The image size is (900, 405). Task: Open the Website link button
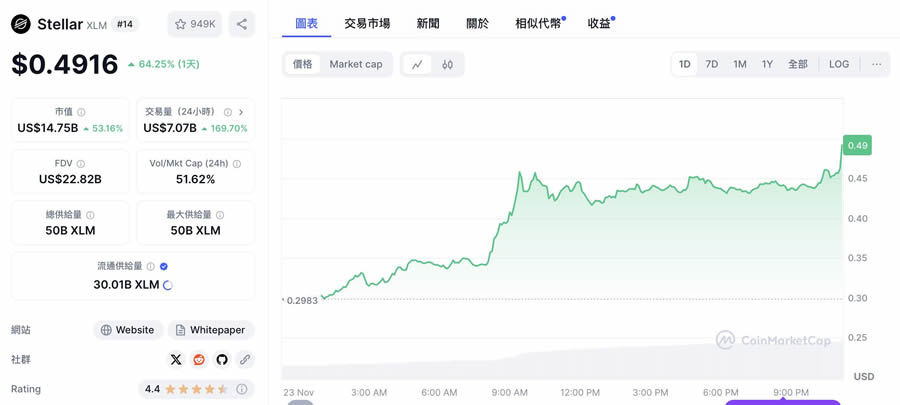pyautogui.click(x=127, y=330)
